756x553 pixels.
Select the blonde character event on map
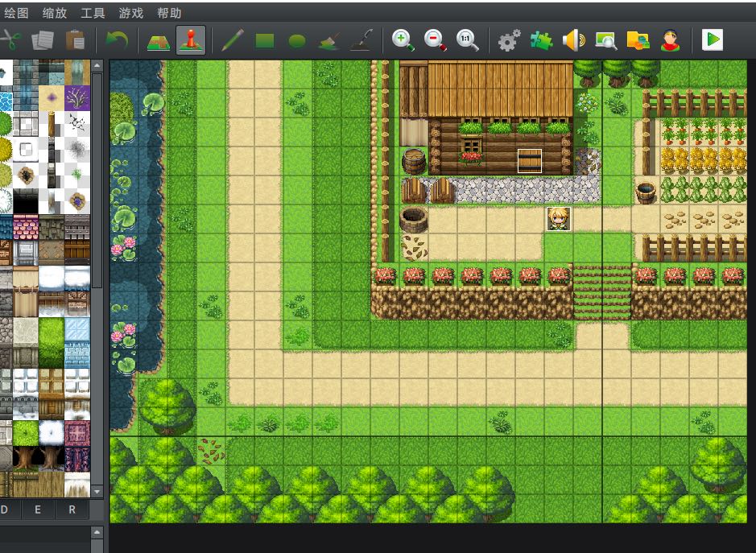558,219
